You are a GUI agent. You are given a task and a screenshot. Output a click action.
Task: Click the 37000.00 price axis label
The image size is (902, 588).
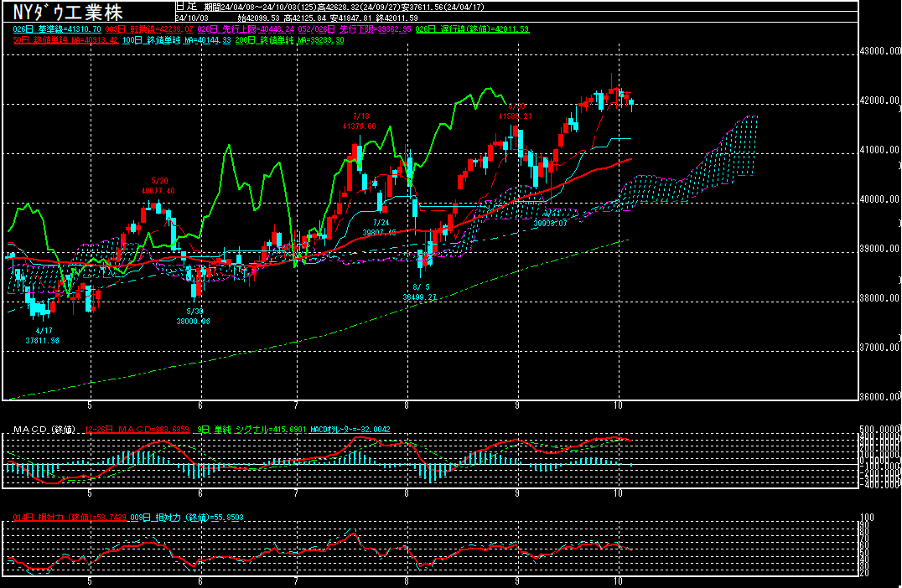880,348
